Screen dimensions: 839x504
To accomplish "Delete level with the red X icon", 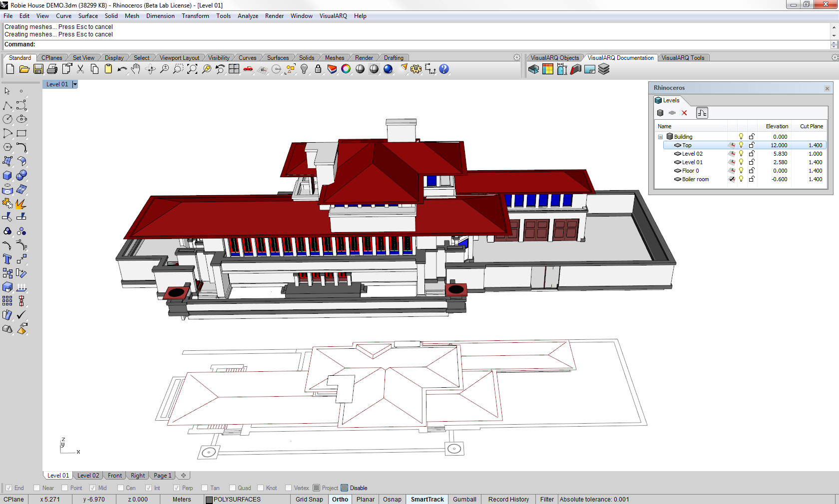I will click(x=684, y=113).
